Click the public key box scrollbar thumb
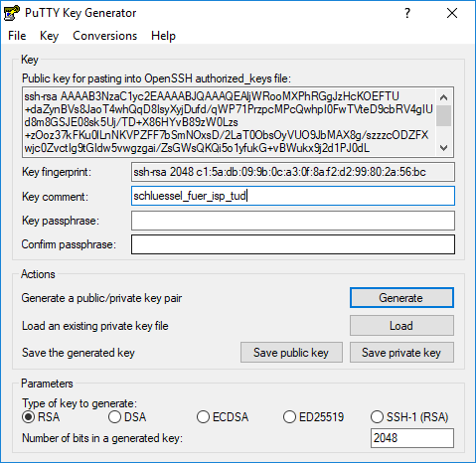The height and width of the screenshot is (463, 476). coord(443,115)
